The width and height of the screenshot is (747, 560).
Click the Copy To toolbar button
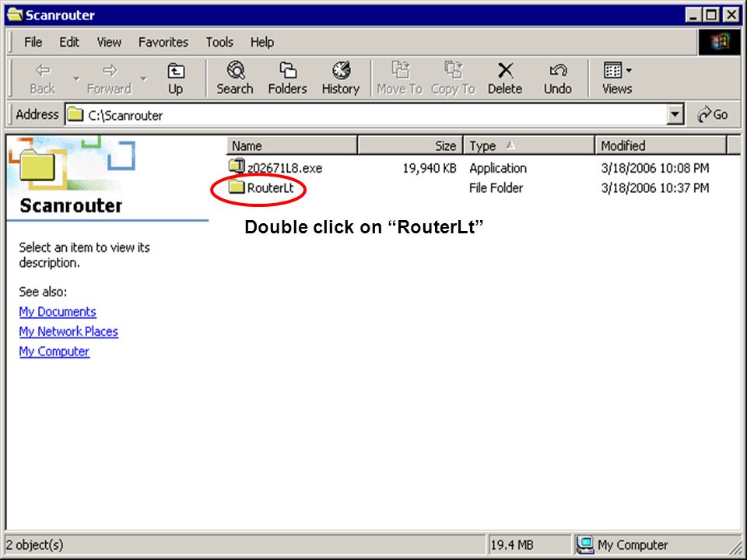453,79
